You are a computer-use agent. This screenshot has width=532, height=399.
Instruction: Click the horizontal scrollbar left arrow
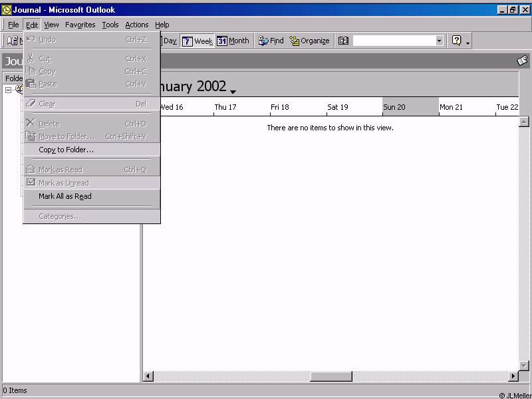148,376
